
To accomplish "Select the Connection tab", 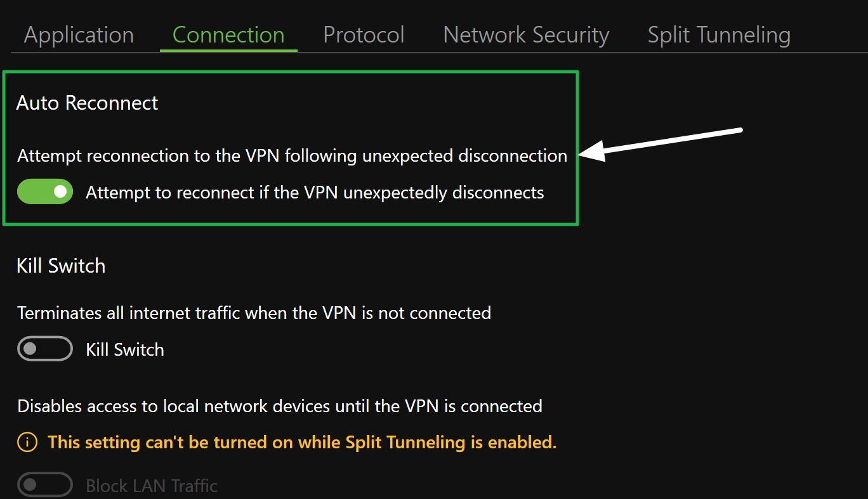I will pyautogui.click(x=228, y=35).
